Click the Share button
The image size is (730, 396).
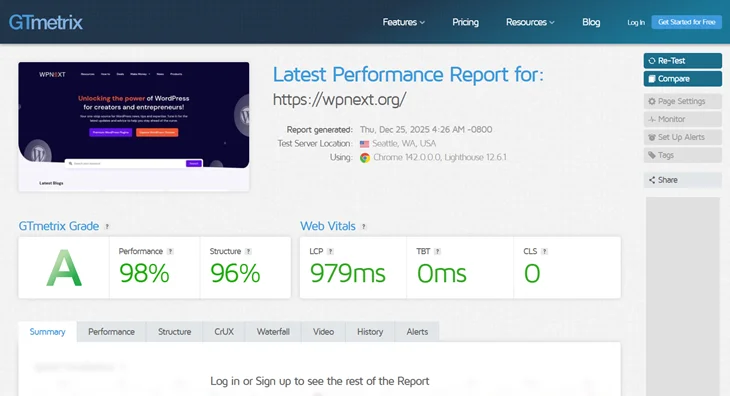coord(683,180)
